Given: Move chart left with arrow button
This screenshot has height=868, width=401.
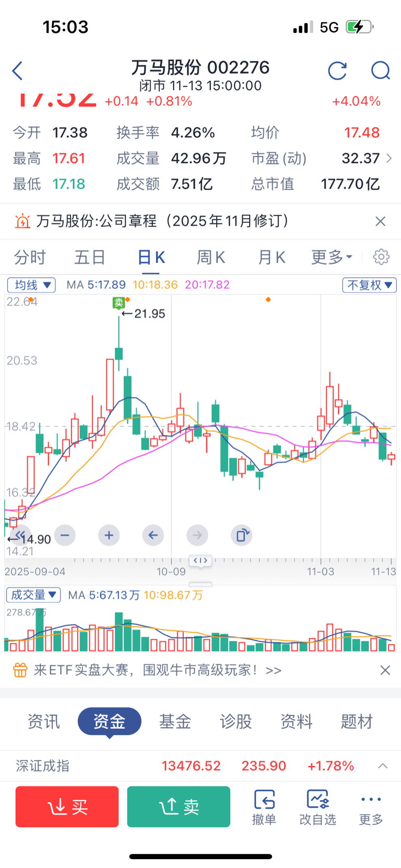Looking at the screenshot, I should click(x=153, y=535).
